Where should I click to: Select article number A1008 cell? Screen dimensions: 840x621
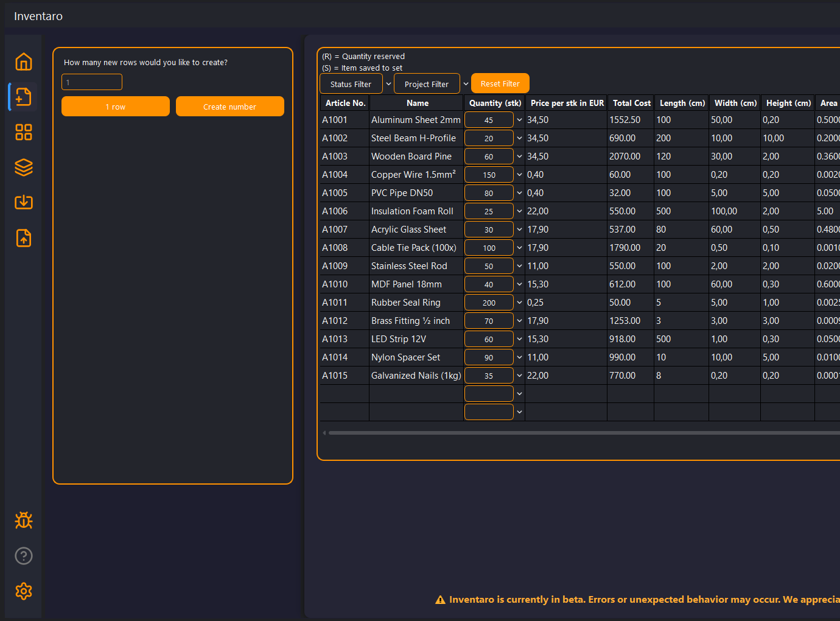[x=345, y=248]
